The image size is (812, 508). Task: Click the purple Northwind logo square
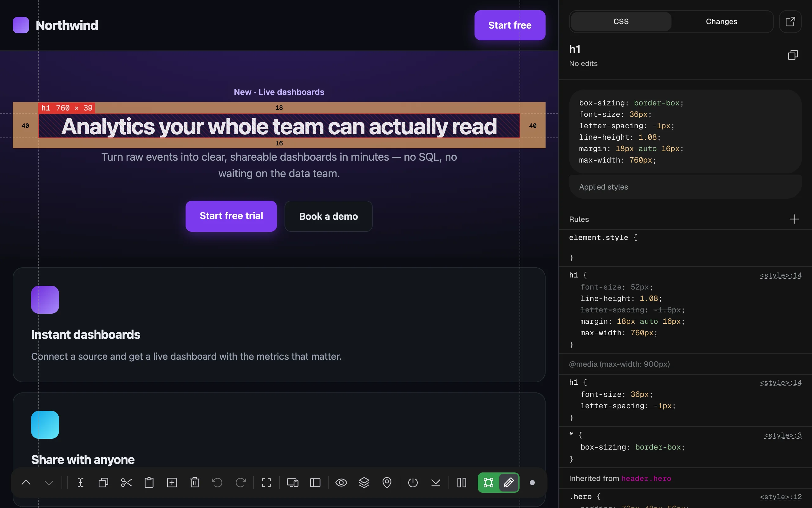pyautogui.click(x=21, y=25)
